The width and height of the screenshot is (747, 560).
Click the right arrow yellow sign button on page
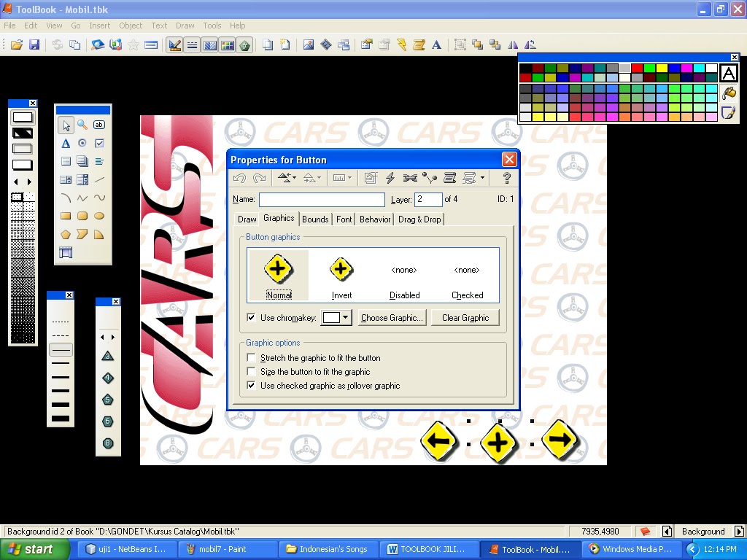point(560,439)
